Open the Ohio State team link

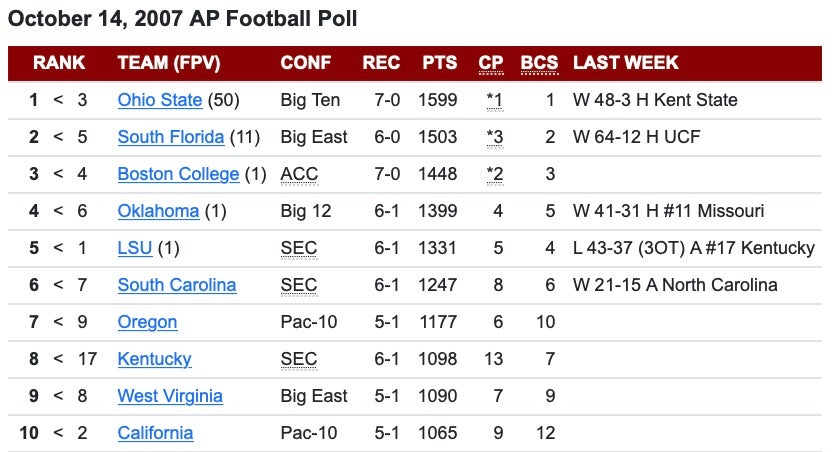pos(159,100)
